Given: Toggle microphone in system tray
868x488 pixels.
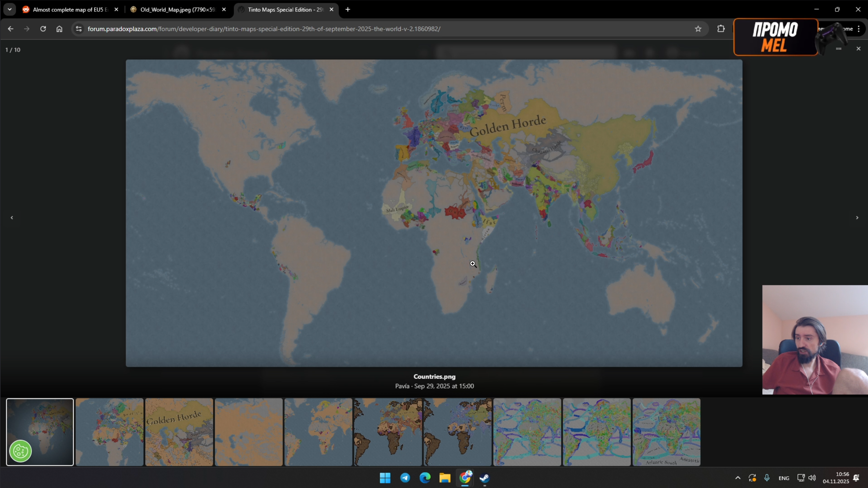Looking at the screenshot, I should tap(767, 478).
